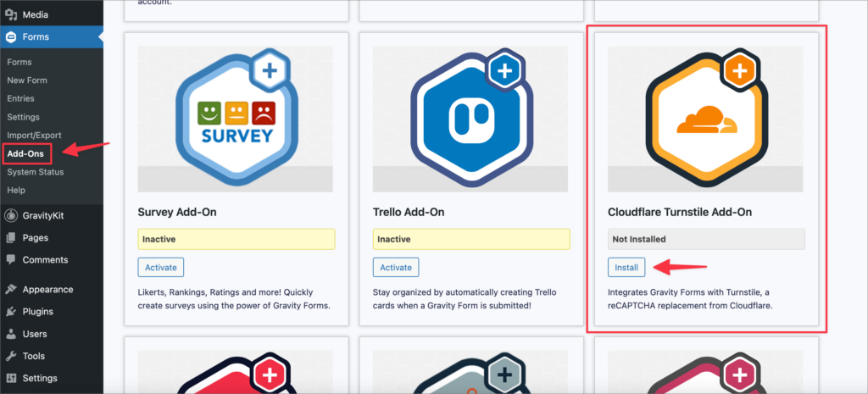Activate the Survey Add-On
The image size is (868, 394).
coord(160,267)
